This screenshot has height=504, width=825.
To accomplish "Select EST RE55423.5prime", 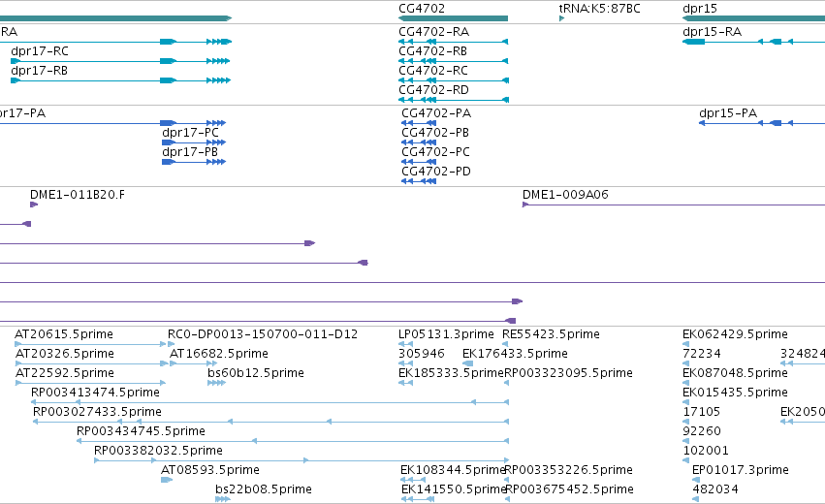I will click(x=551, y=334).
